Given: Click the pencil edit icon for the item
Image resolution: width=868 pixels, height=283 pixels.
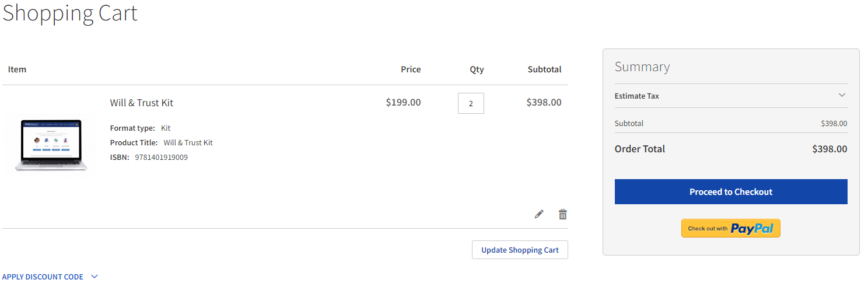Looking at the screenshot, I should click(539, 214).
